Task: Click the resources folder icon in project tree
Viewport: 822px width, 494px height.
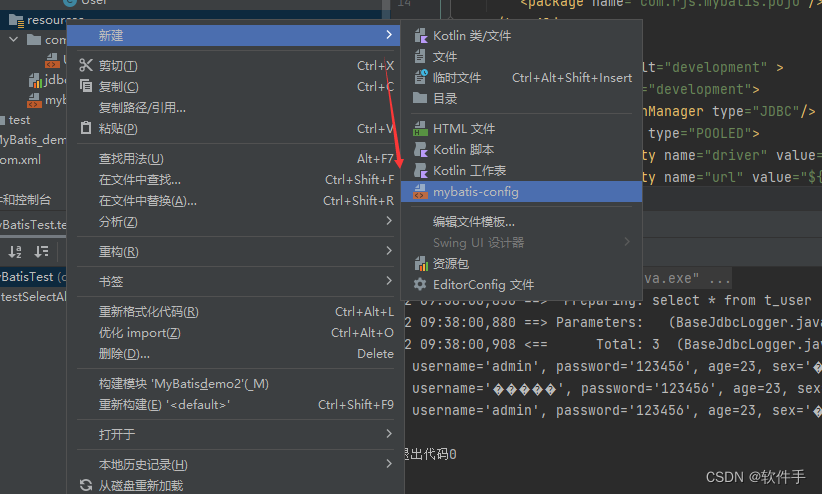Action: (x=17, y=21)
